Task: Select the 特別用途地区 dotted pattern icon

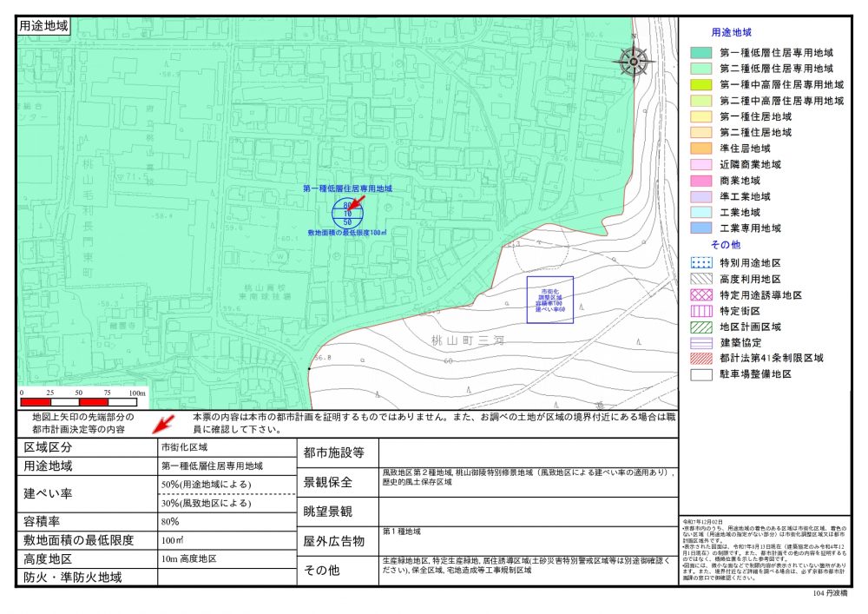Action: pyautogui.click(x=700, y=264)
